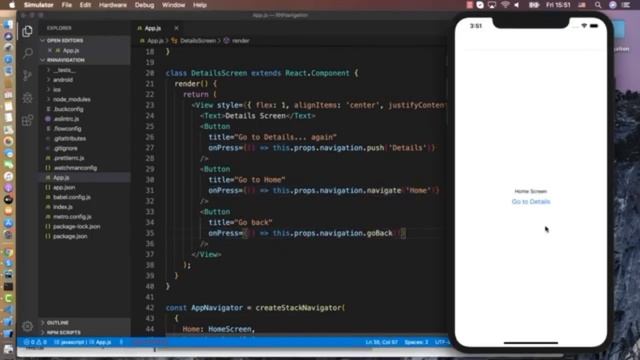This screenshot has height=360, width=640.
Task: Open index.js file
Action: (x=62, y=207)
